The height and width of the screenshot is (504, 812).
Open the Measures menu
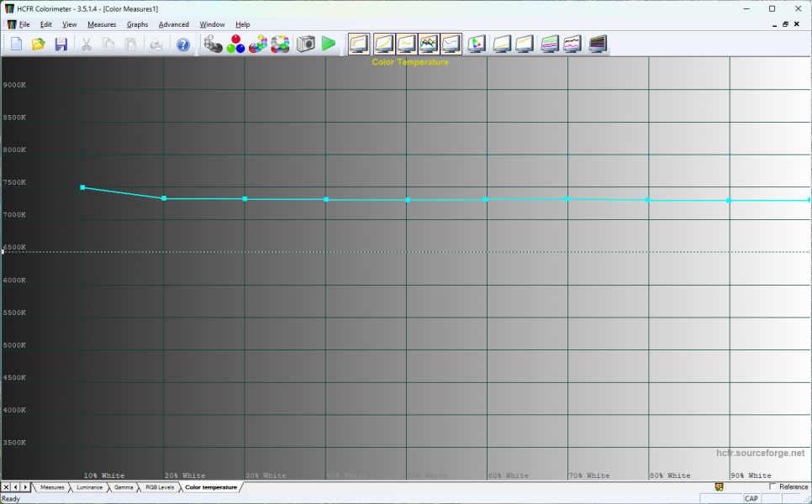102,24
